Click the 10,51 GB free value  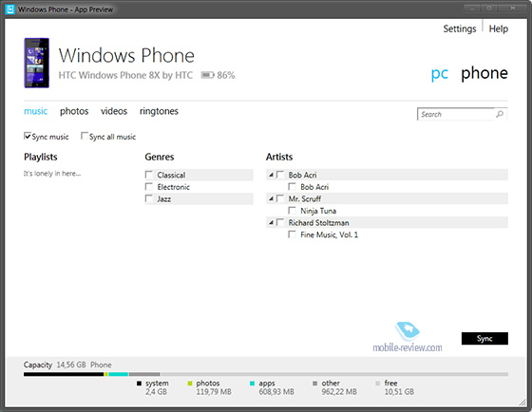point(399,392)
